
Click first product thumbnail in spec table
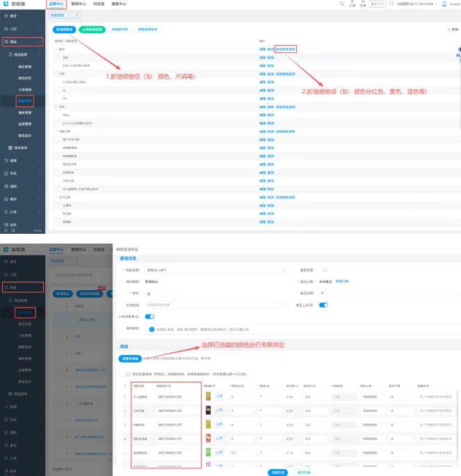coord(208,396)
